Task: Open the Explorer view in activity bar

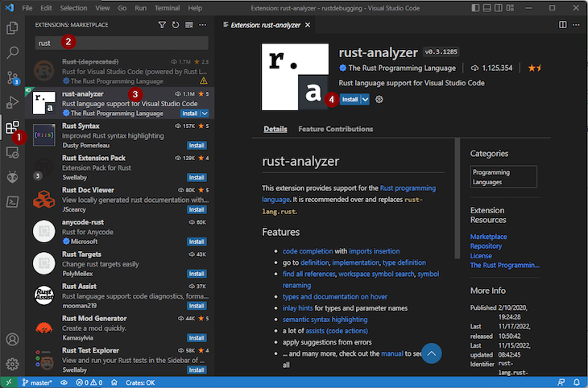Action: click(x=12, y=27)
